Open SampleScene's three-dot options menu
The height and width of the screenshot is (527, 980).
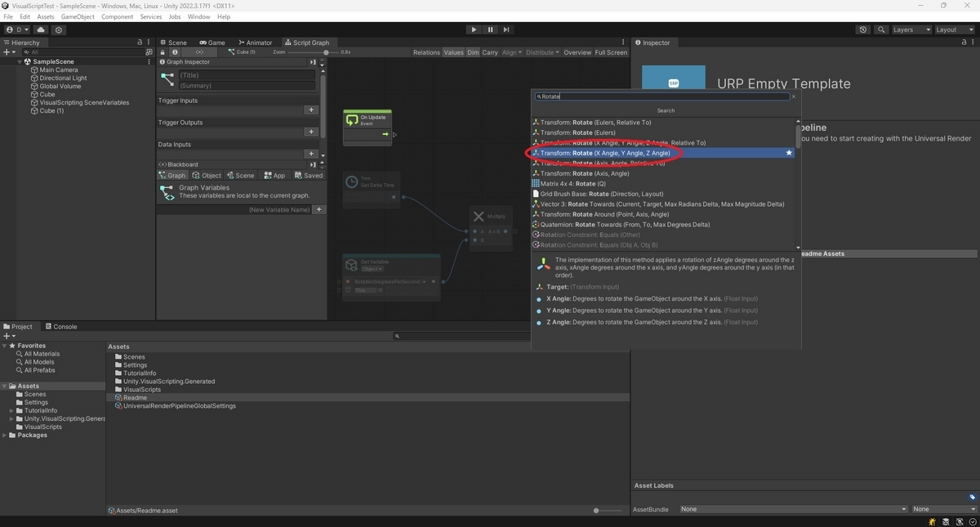[149, 61]
